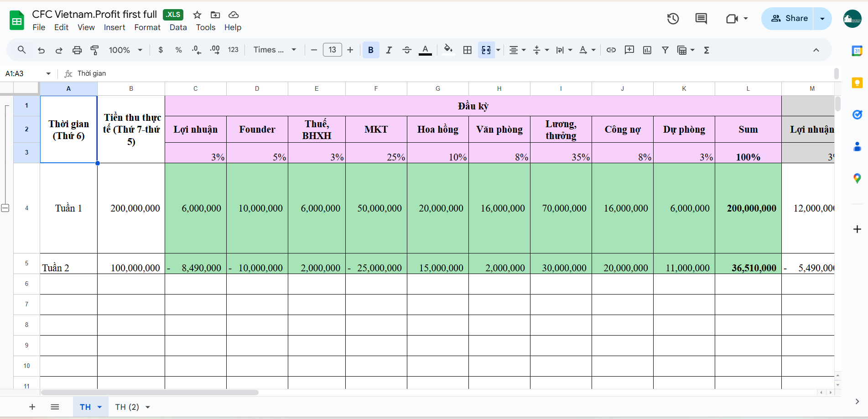Image resolution: width=868 pixels, height=419 pixels.
Task: Open Contacts side panel
Action: pos(857,147)
